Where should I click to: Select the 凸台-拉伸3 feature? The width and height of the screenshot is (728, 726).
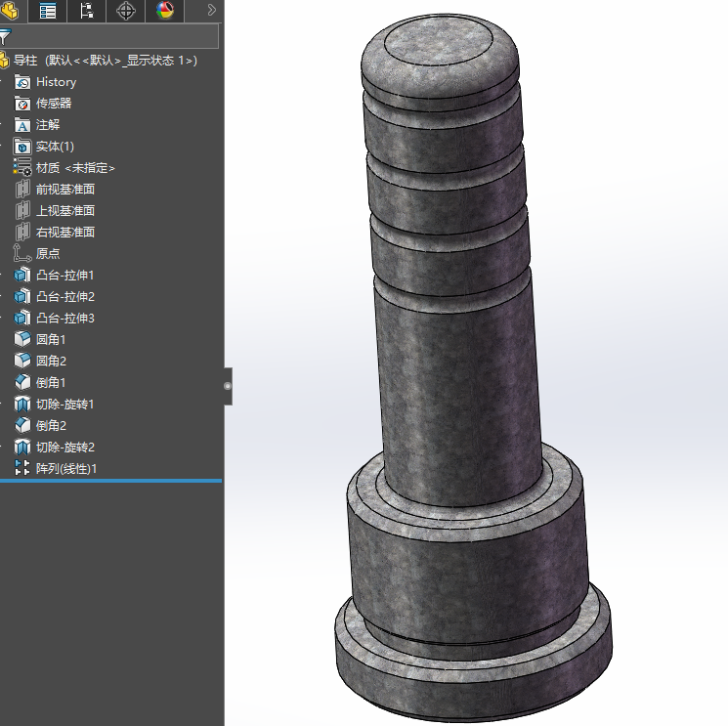65,318
